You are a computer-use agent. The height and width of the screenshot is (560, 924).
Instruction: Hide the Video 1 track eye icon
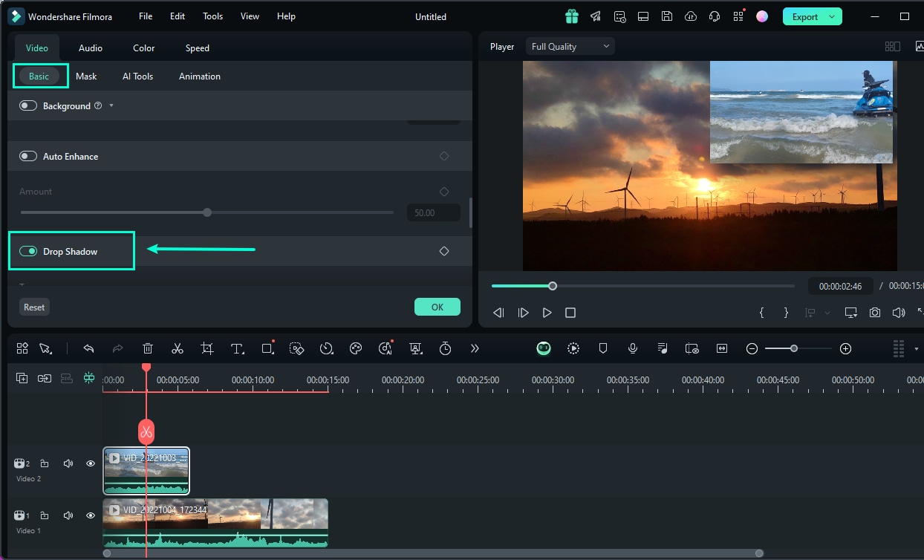[x=91, y=515]
